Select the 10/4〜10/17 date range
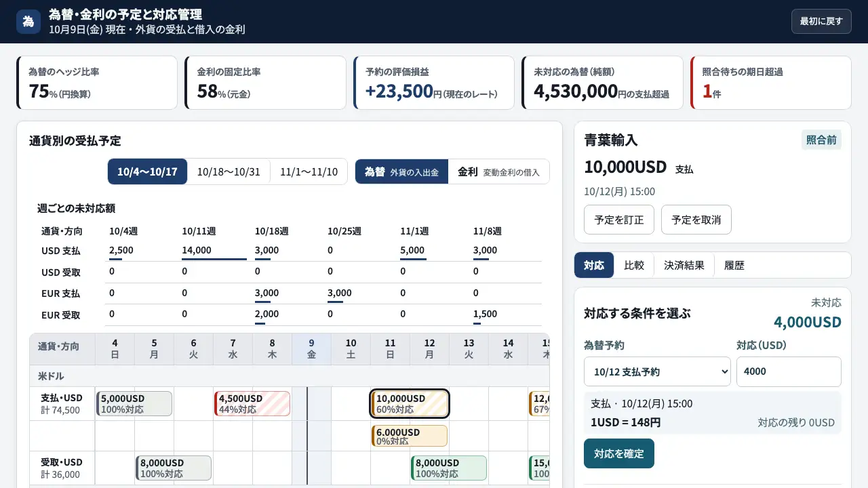 click(x=147, y=171)
